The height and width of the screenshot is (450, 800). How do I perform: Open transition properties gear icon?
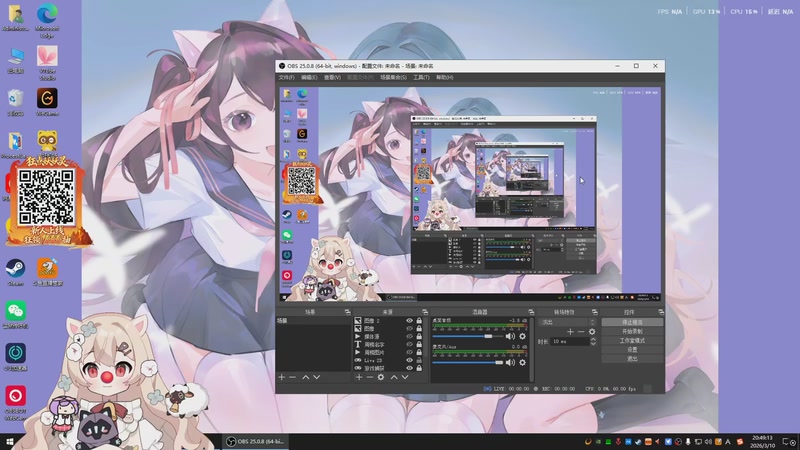592,332
